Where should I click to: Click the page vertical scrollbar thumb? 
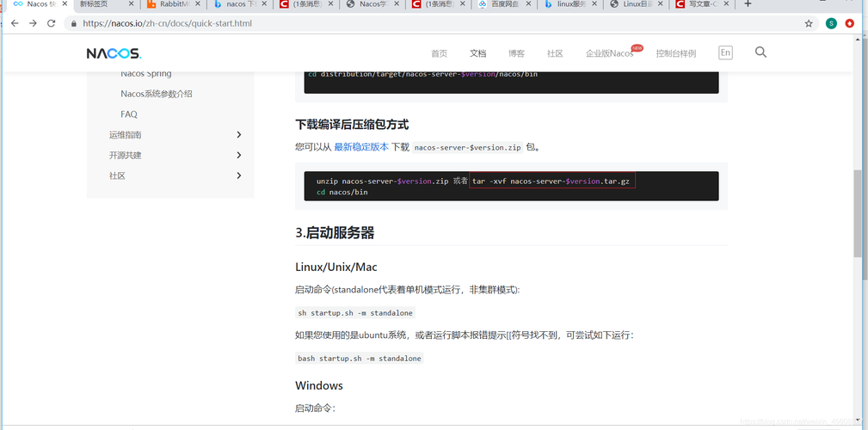pos(857,213)
